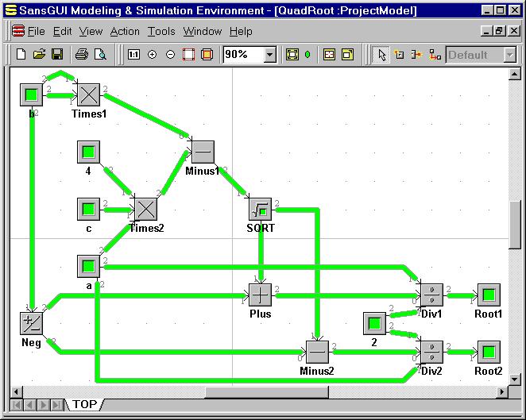Click the 1:1 actual size zoom icon
The image size is (526, 420).
[133, 55]
